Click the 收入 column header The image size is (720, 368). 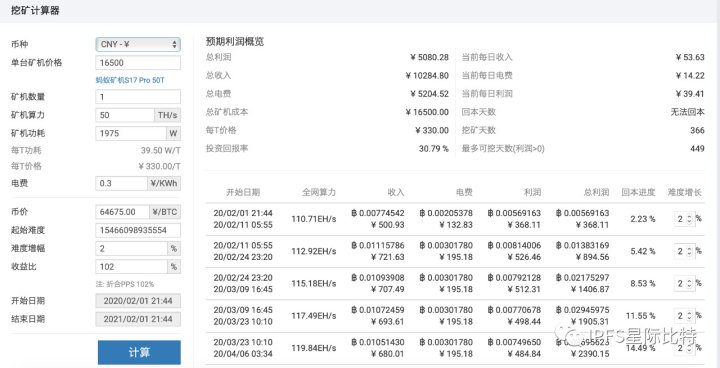pyautogui.click(x=396, y=192)
